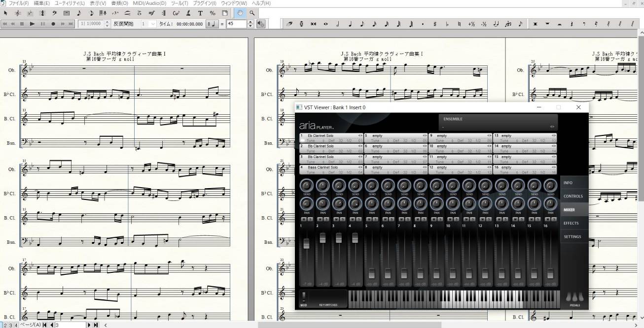Select the tie tool
This screenshot has width=644, height=328.
tap(496, 24)
